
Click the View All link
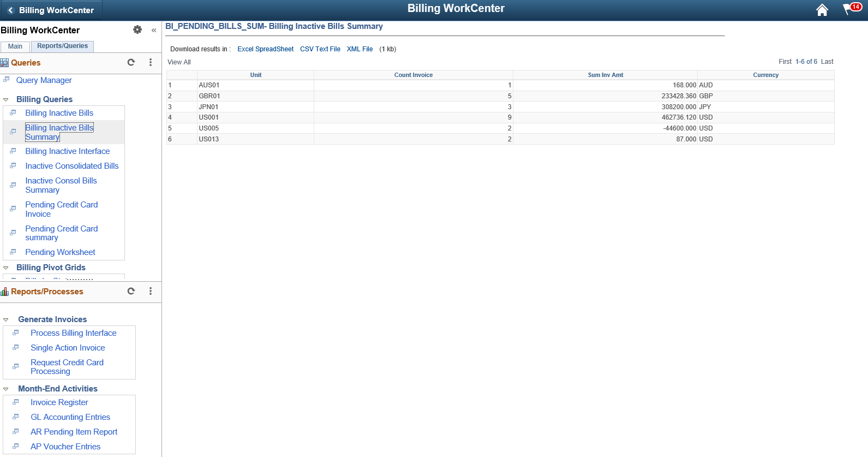pyautogui.click(x=179, y=62)
